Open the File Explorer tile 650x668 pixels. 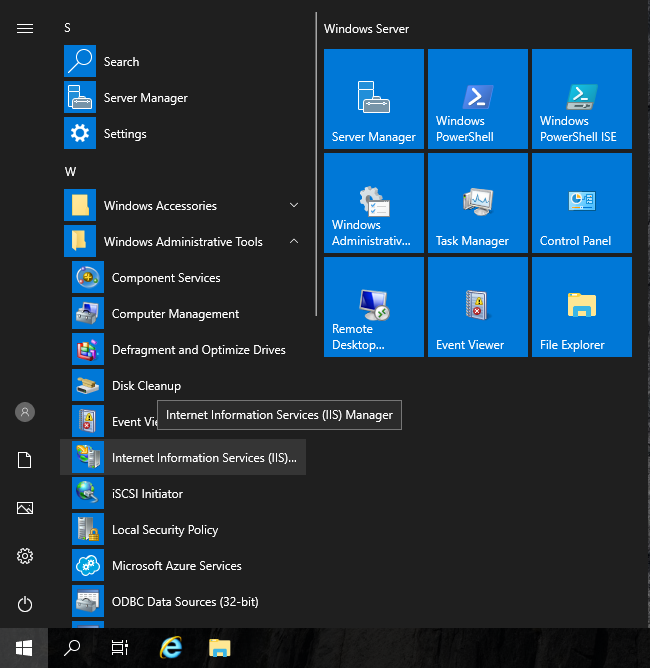tap(581, 307)
